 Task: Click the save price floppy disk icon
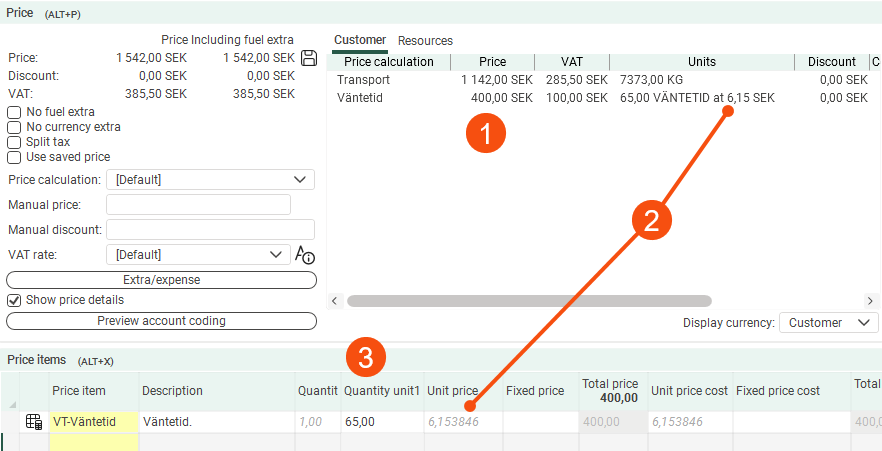pyautogui.click(x=309, y=58)
